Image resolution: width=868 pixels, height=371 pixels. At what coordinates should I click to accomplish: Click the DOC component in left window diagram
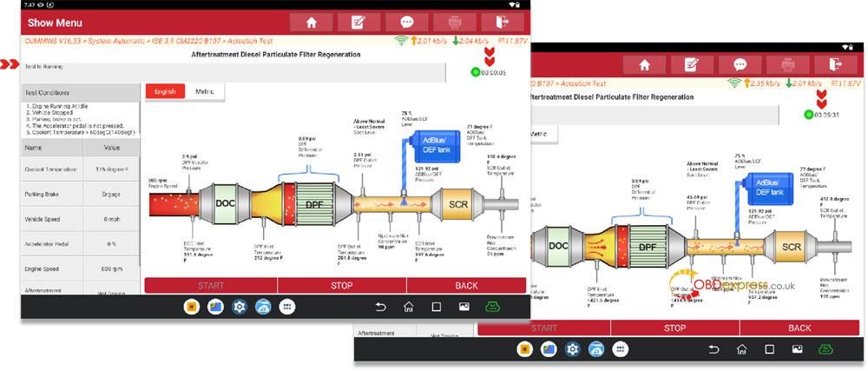[226, 204]
